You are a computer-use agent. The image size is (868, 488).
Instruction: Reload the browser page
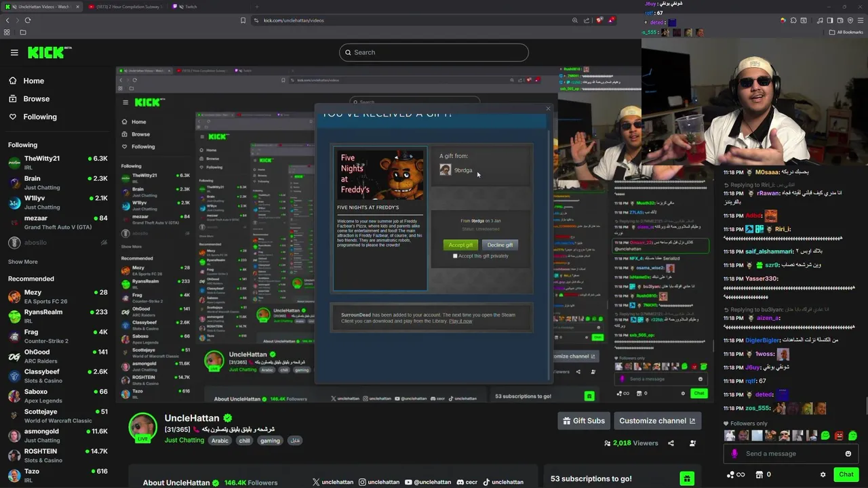28,20
